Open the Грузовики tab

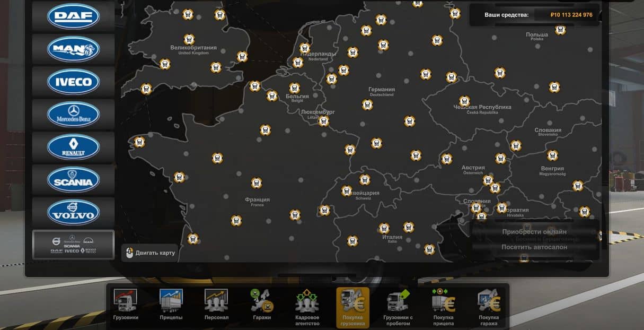tap(126, 306)
